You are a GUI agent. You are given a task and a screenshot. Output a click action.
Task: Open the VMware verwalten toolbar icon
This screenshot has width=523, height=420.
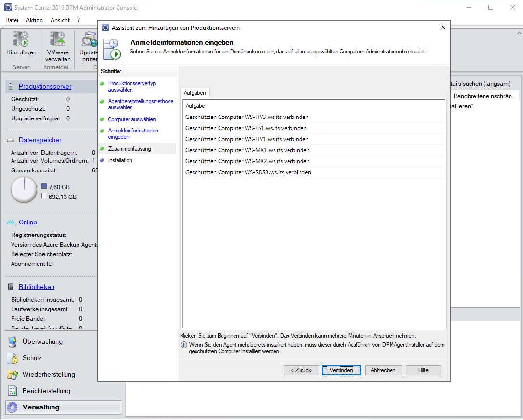(x=57, y=39)
